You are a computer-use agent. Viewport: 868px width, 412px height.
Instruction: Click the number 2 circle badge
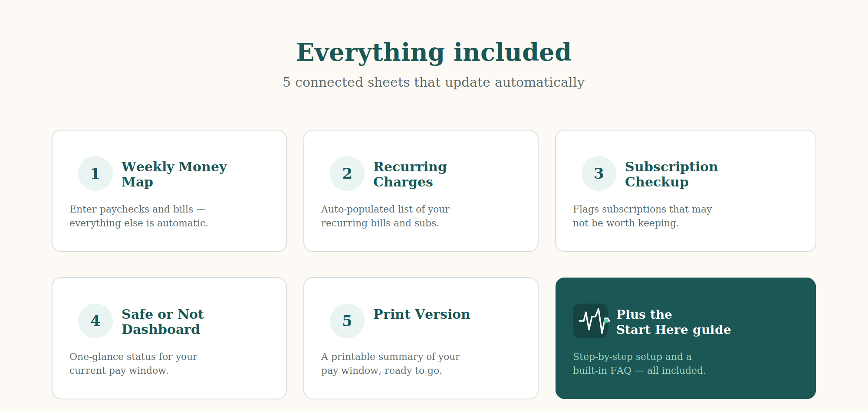(347, 173)
